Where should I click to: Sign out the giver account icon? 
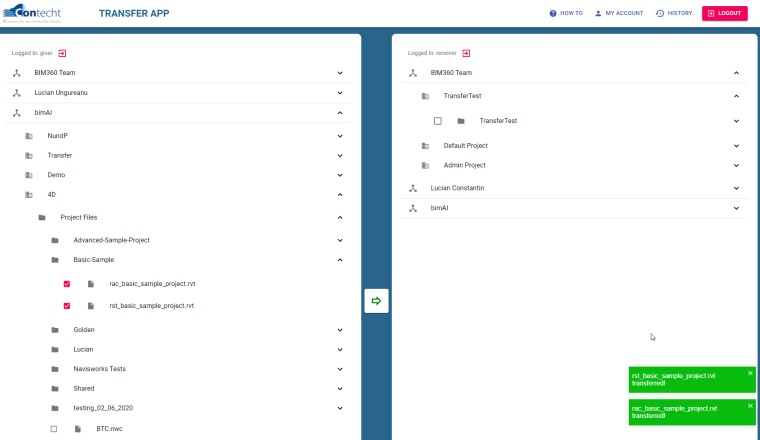62,53
